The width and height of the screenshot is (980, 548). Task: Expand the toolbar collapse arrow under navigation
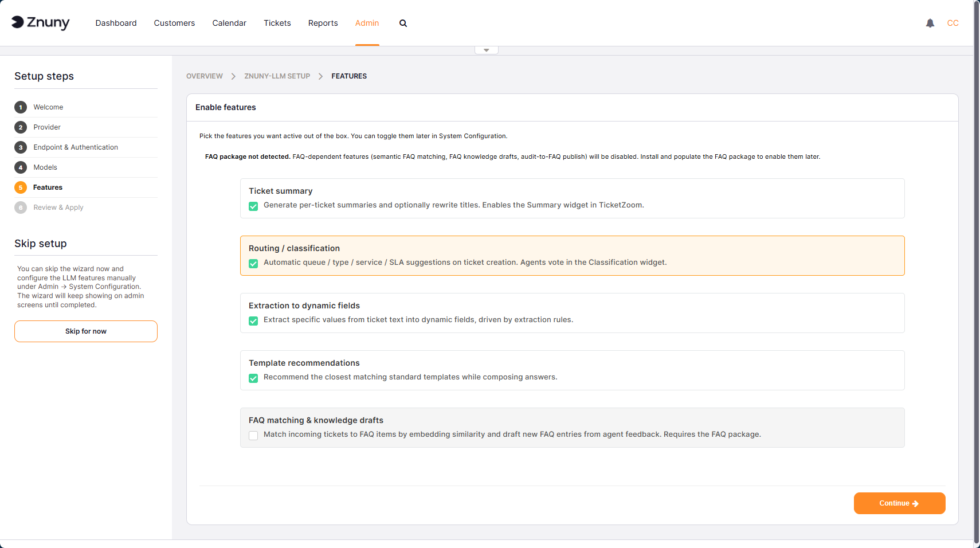click(487, 50)
